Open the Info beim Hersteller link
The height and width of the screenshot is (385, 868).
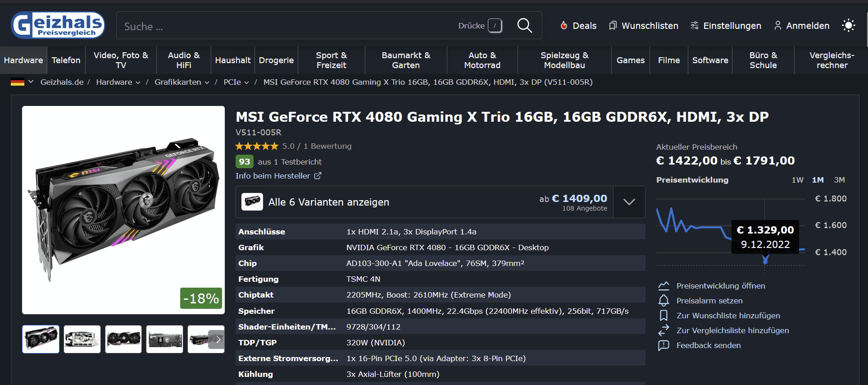(x=278, y=176)
